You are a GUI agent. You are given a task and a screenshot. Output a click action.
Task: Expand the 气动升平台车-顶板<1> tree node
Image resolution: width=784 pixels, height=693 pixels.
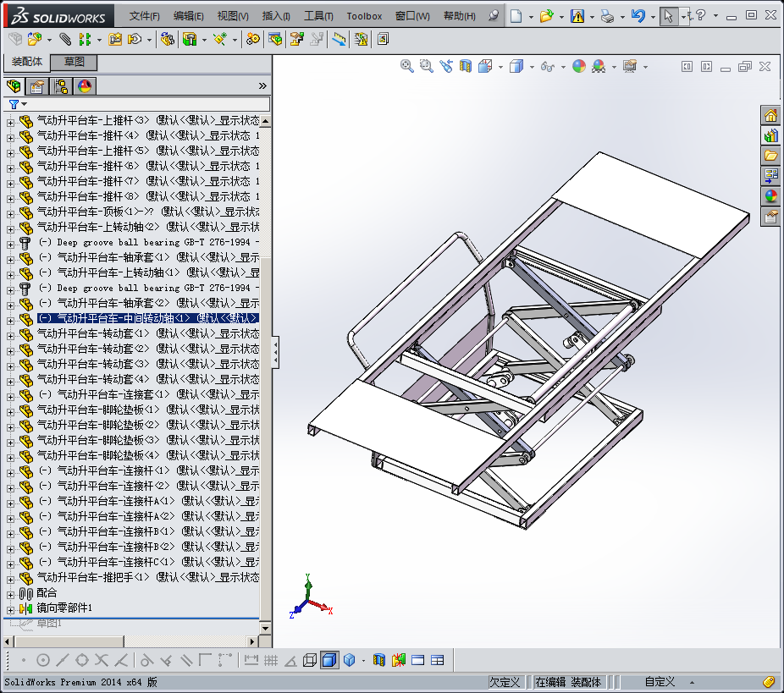click(10, 213)
